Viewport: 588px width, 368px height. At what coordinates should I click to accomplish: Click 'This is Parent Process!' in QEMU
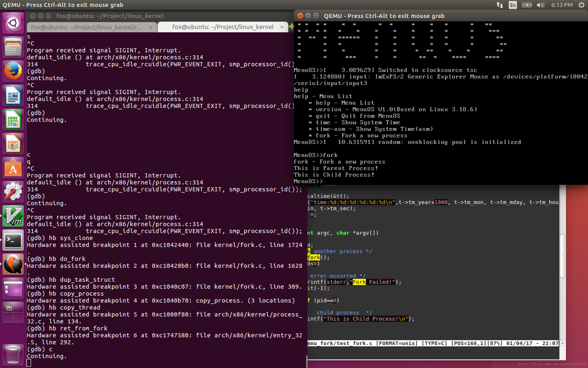point(336,168)
